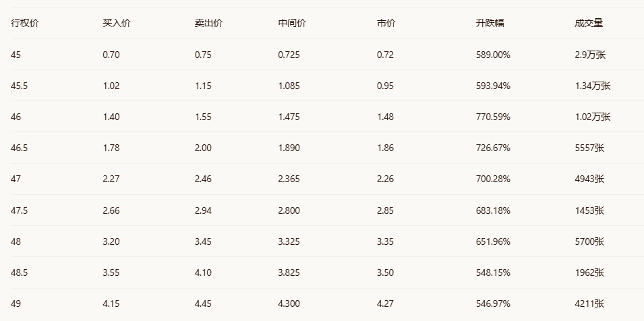Click the 770.59% change value

[493, 117]
